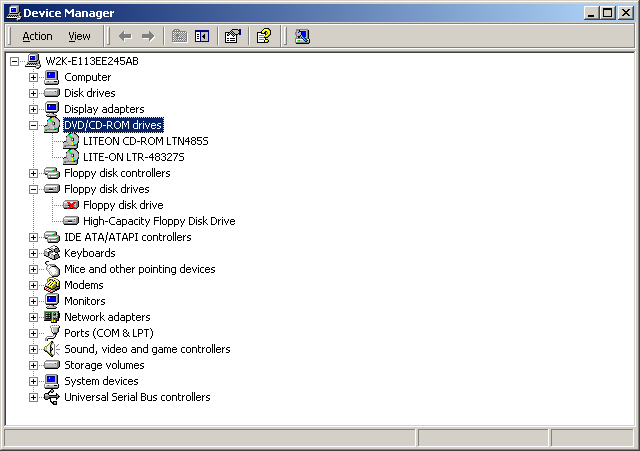Expand the Ports (COM & LPT) category
The height and width of the screenshot is (451, 640).
(x=33, y=333)
